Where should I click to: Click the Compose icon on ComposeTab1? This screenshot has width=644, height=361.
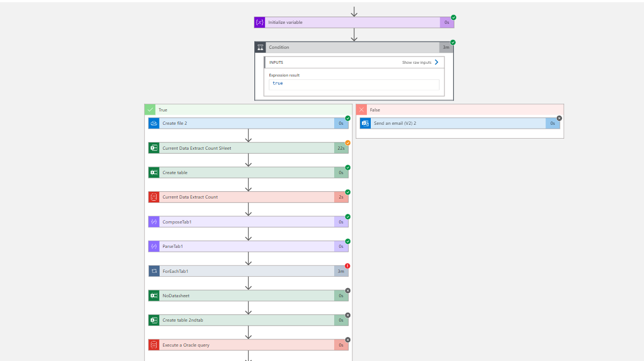154,221
